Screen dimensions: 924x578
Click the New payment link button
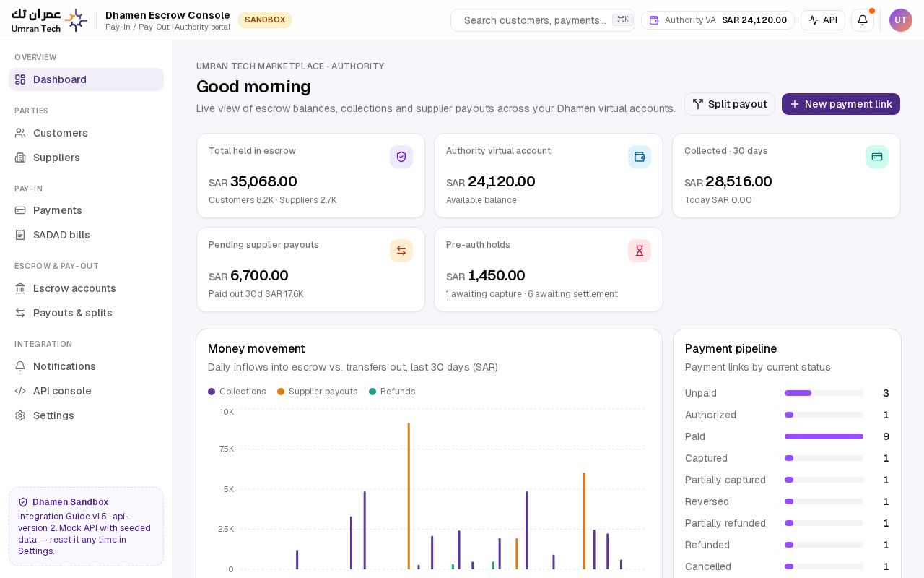point(841,104)
